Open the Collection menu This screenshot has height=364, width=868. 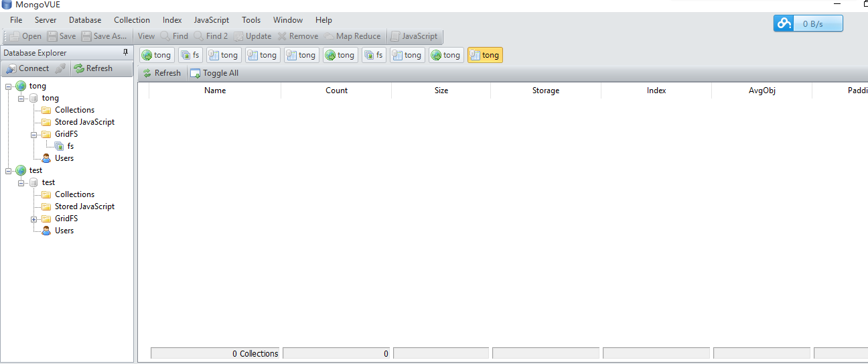(x=132, y=20)
